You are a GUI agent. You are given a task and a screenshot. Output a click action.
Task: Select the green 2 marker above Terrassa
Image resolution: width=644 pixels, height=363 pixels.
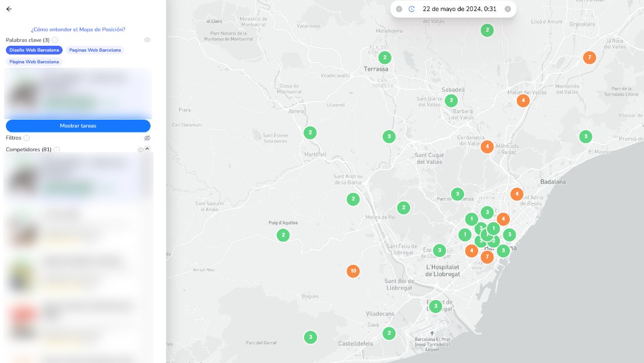coord(384,57)
